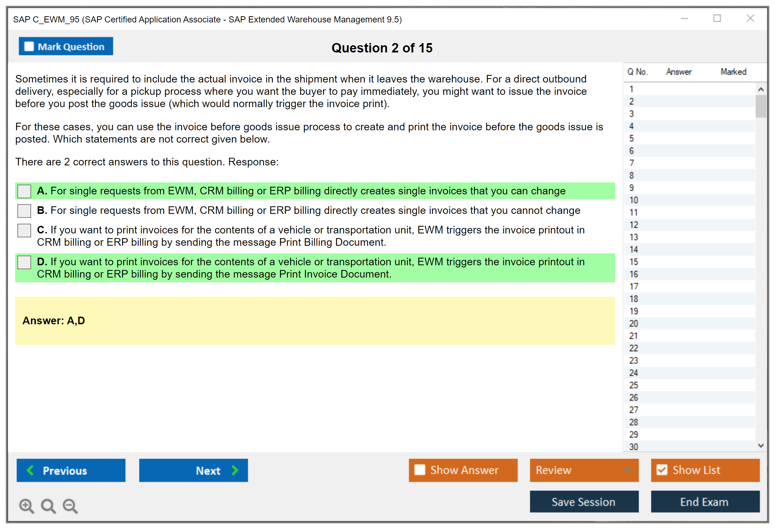The image size is (778, 532).
Task: Click the Answer column header
Action: pyautogui.click(x=678, y=72)
